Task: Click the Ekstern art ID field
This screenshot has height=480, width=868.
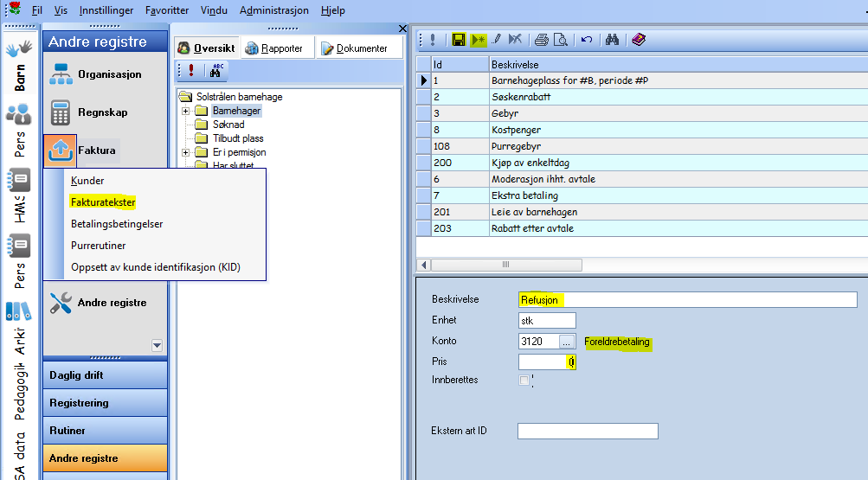Action: coord(588,432)
